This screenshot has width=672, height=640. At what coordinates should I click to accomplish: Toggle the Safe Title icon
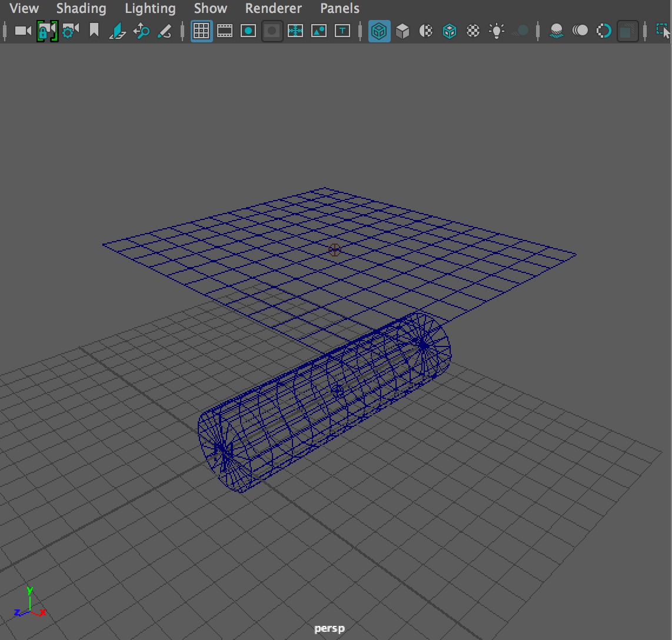(342, 31)
